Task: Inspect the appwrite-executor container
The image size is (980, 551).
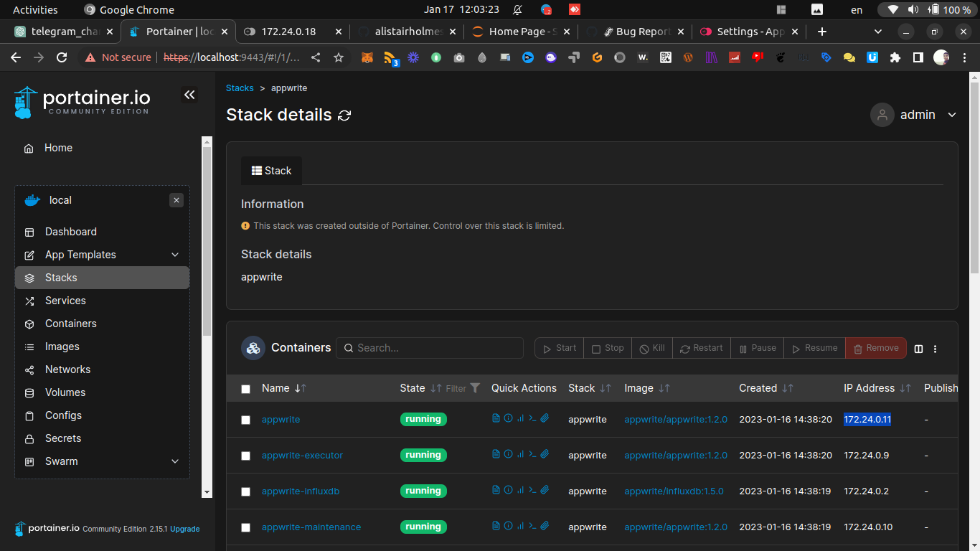Action: [508, 455]
